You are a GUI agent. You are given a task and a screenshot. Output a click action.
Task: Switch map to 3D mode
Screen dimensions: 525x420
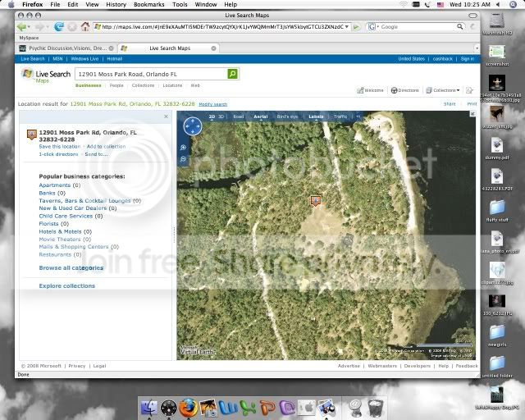point(221,116)
